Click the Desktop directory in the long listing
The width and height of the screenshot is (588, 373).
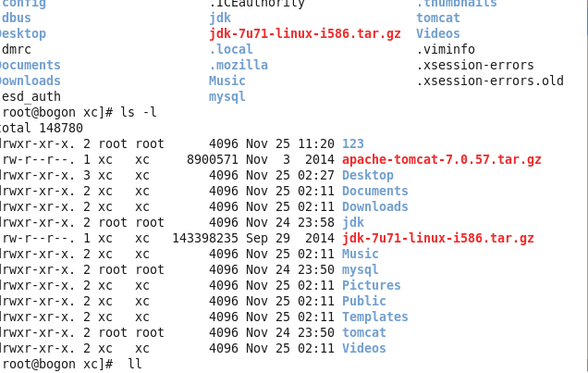[x=368, y=176]
